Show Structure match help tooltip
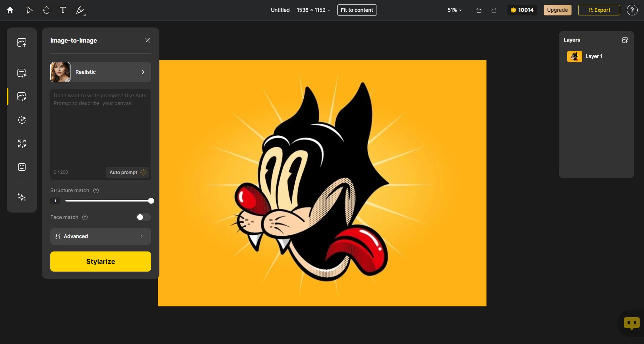644x344 pixels. click(x=96, y=190)
